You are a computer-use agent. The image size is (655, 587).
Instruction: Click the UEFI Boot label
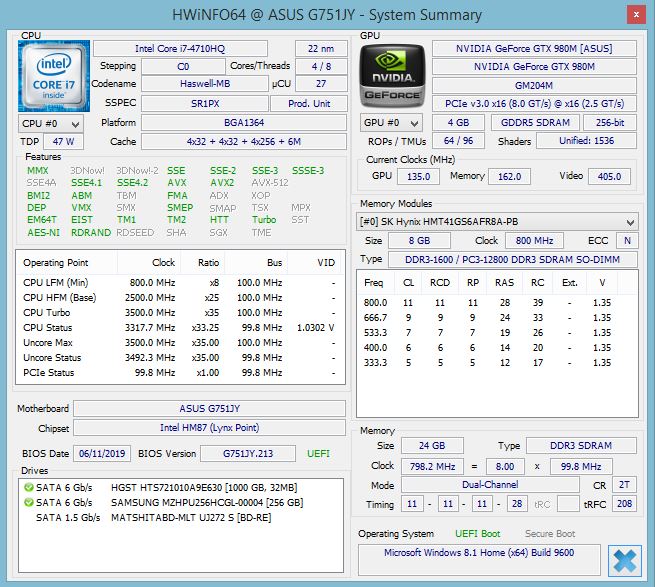point(477,534)
